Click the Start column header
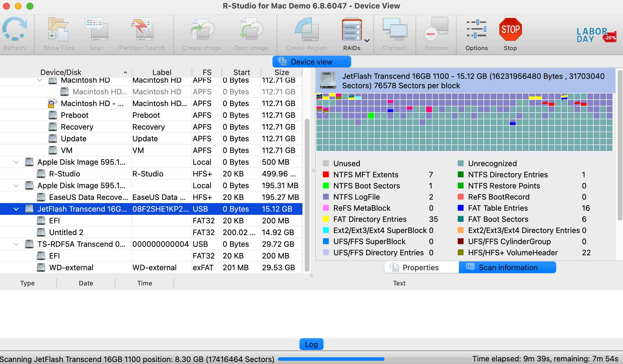 tap(241, 72)
